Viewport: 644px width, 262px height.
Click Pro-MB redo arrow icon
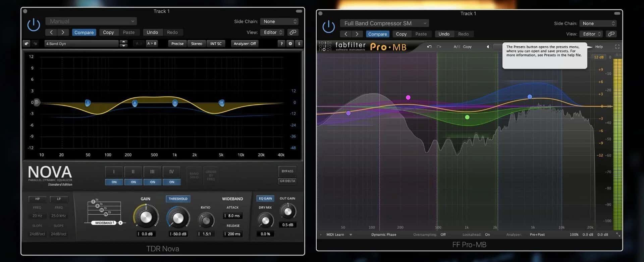pyautogui.click(x=439, y=47)
